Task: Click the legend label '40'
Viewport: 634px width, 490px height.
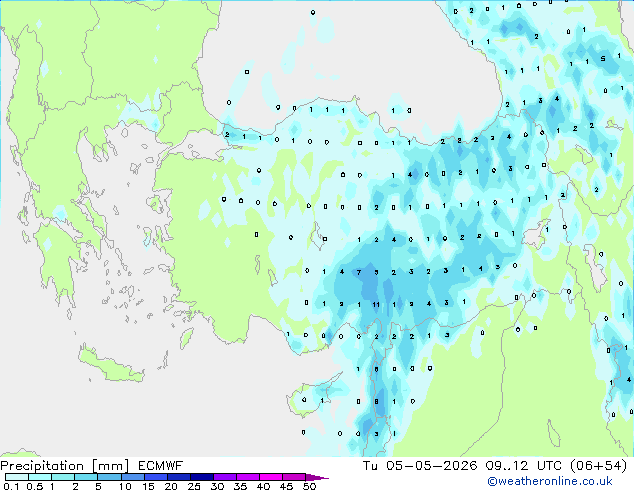Action: click(263, 486)
